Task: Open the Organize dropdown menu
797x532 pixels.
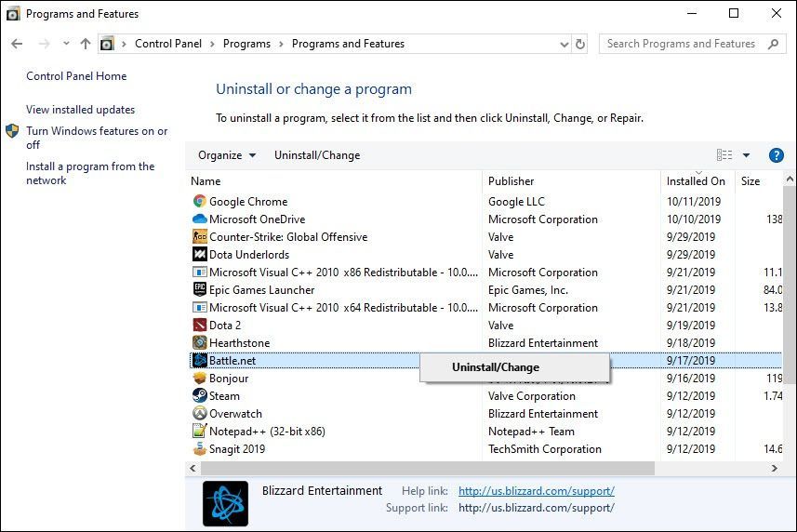Action: point(227,155)
